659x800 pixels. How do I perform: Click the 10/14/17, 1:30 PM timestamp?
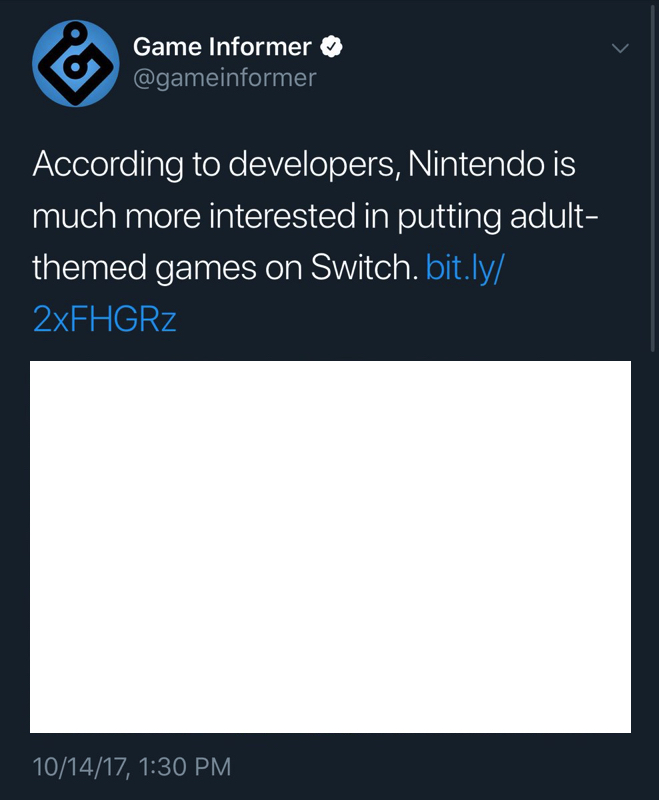coord(132,767)
